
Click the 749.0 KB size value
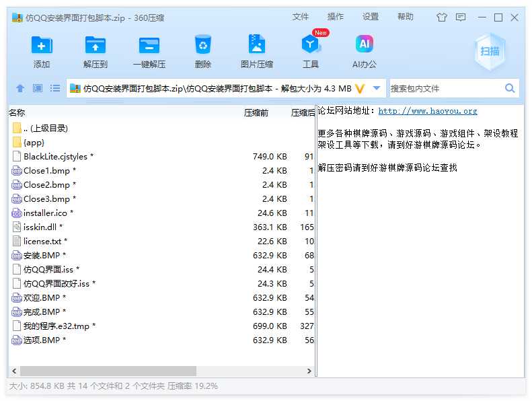(270, 157)
